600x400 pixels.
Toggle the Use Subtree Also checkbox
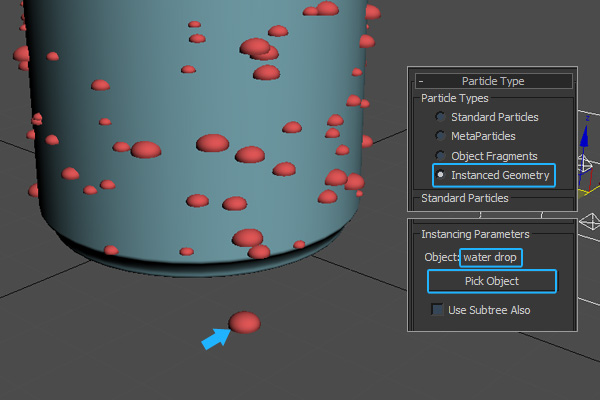[x=437, y=310]
